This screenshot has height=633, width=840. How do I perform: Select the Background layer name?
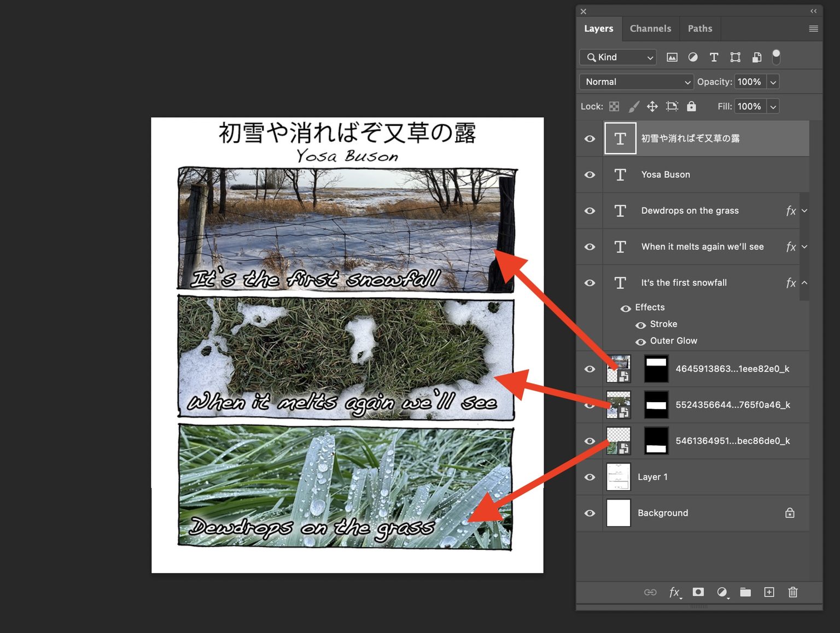tap(663, 513)
